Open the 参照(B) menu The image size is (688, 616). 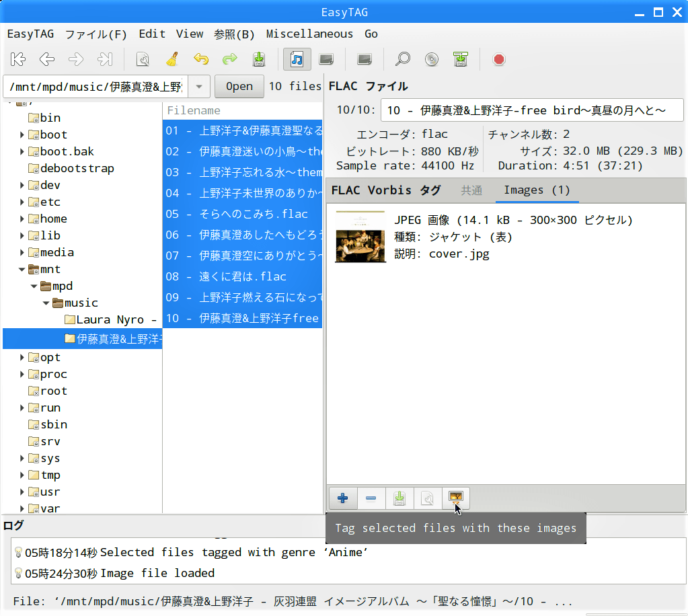point(234,34)
